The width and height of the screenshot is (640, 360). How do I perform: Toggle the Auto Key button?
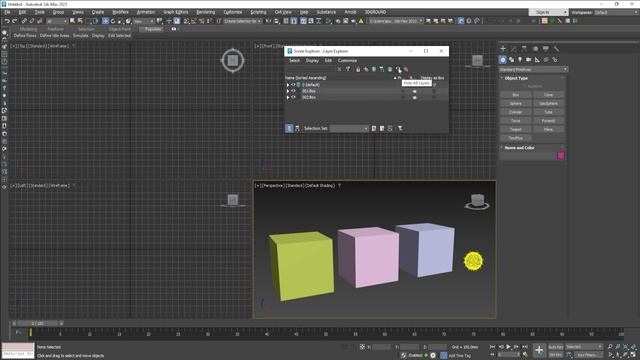(556, 347)
